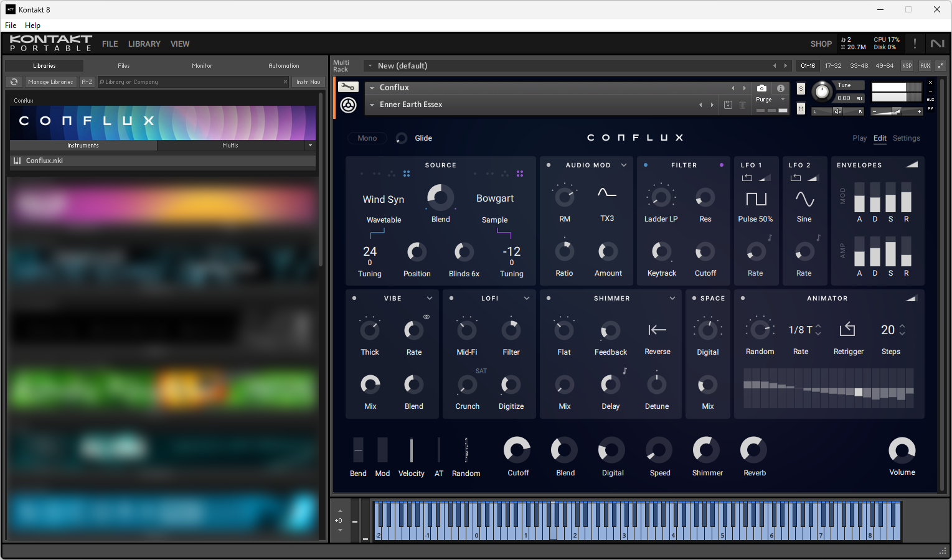The height and width of the screenshot is (560, 952).
Task: Toggle the Glide switch on
Action: tap(402, 138)
